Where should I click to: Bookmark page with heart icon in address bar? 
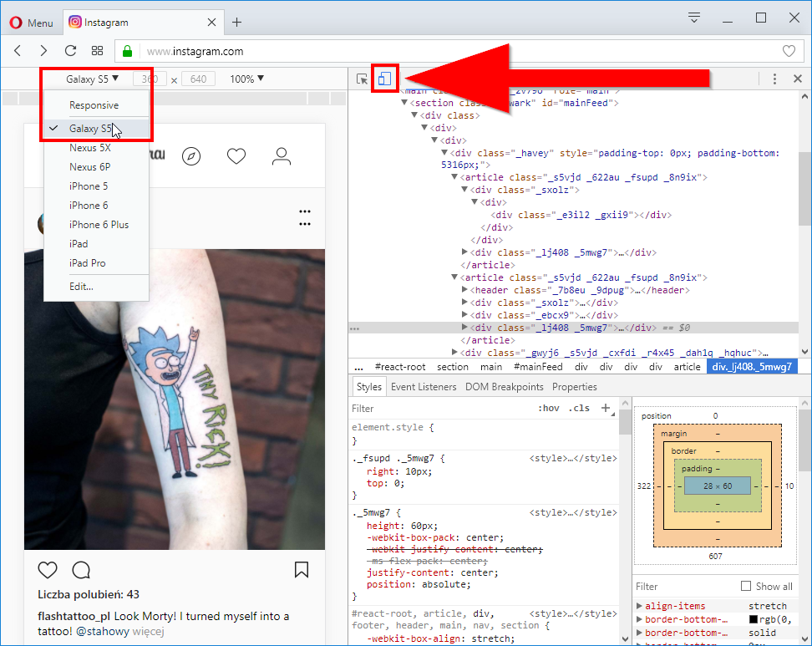[x=789, y=51]
